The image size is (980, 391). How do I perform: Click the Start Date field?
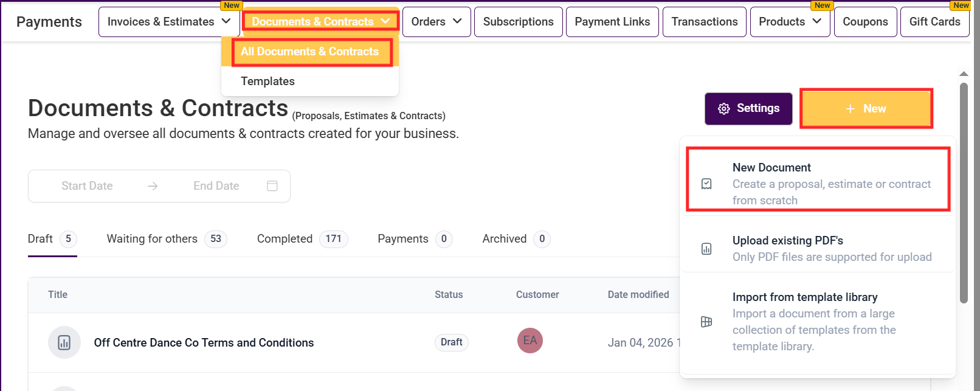pyautogui.click(x=87, y=186)
